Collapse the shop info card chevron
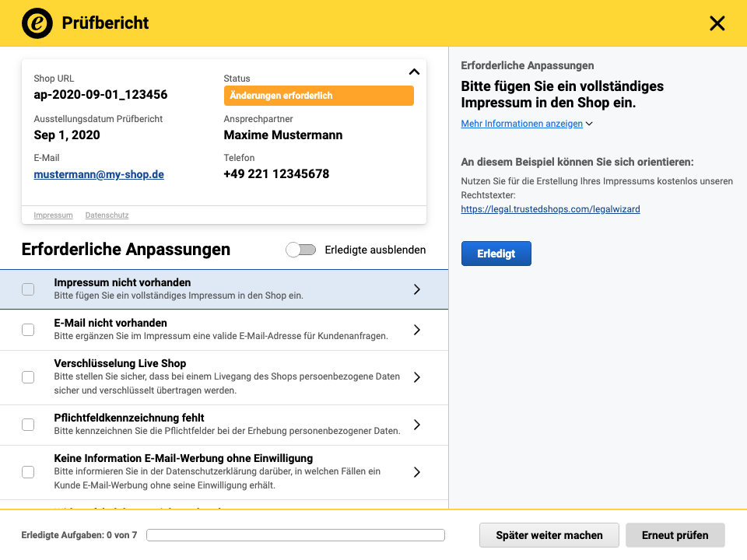747x560 pixels. tap(414, 72)
